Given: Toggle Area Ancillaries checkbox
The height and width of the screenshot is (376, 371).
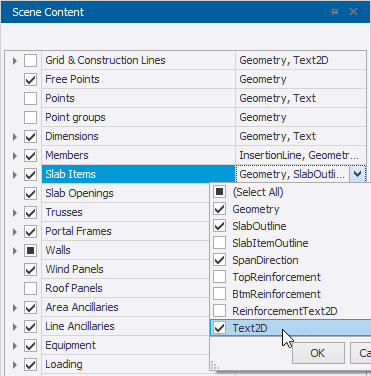Looking at the screenshot, I should point(30,308).
